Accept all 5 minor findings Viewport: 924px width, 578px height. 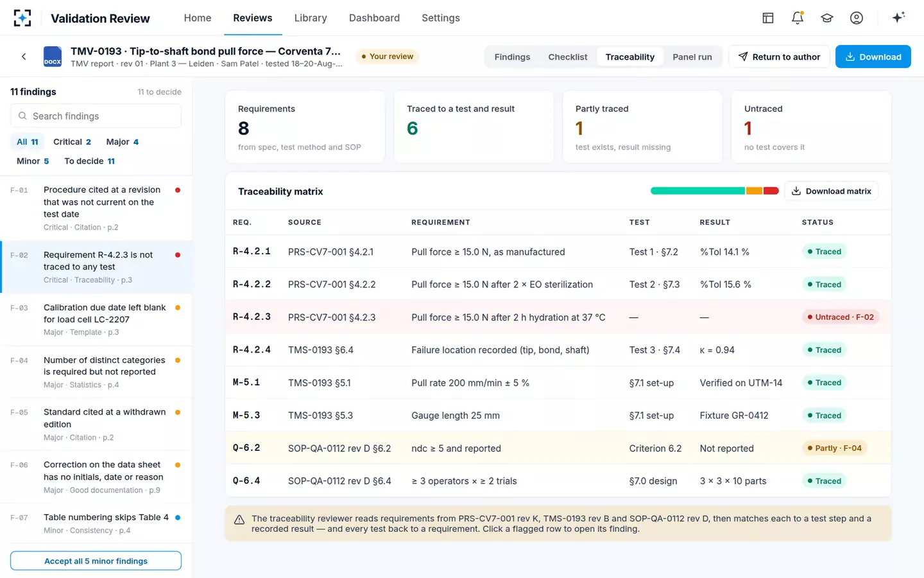coord(96,561)
